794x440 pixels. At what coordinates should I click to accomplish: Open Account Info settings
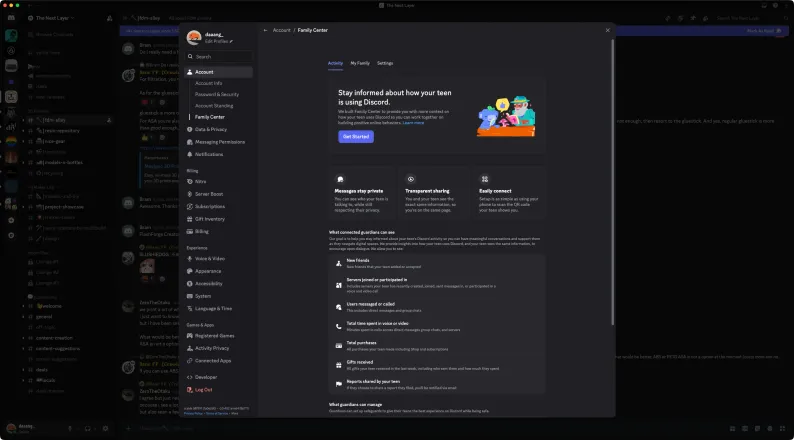coord(209,83)
